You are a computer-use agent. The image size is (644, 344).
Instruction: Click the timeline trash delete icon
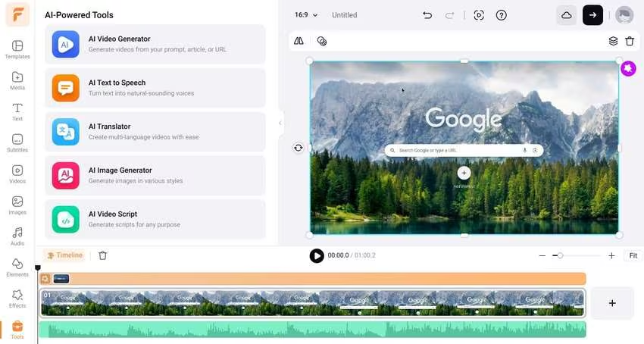click(103, 255)
